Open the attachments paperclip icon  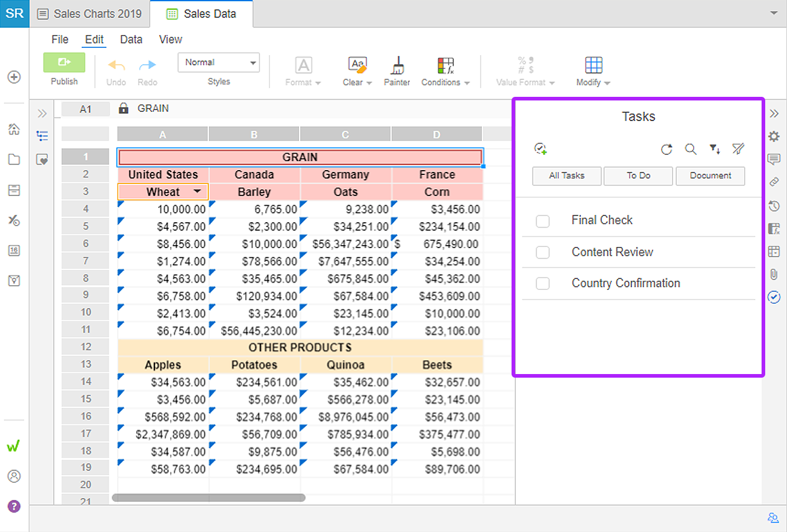[774, 274]
